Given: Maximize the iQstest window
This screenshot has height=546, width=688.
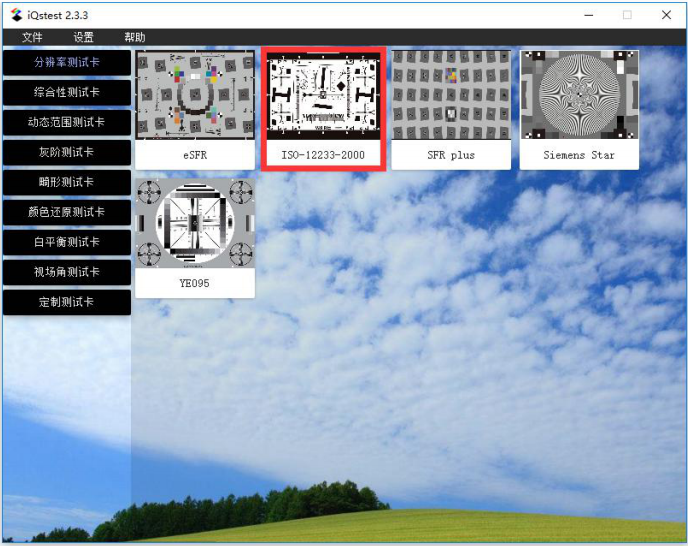Looking at the screenshot, I should 627,15.
